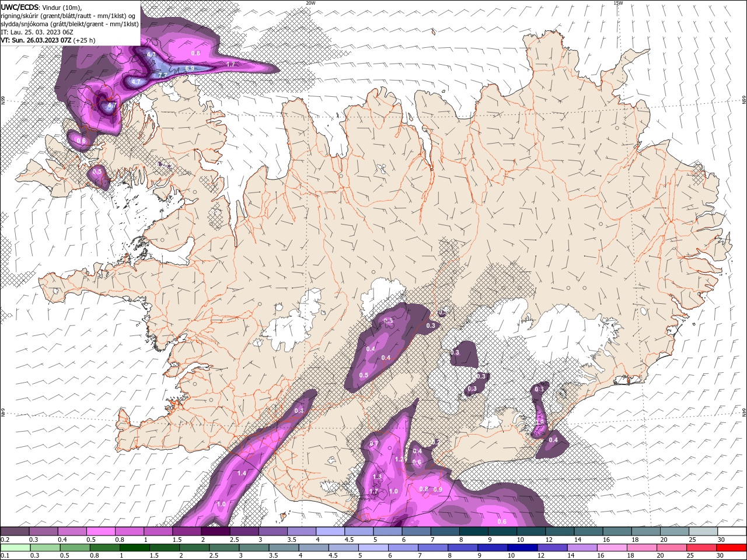Pick the 0.3 purple snow scale swatch

(x=43, y=531)
